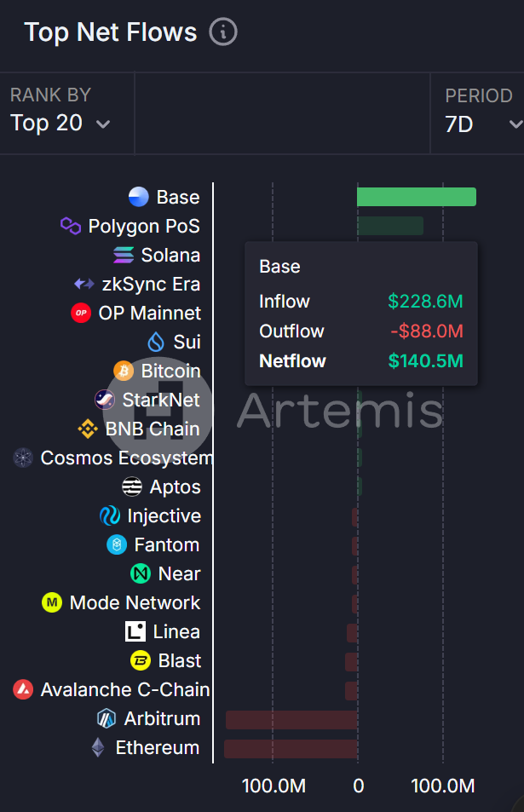Click the Base chain logo icon
The width and height of the screenshot is (524, 812).
(x=139, y=198)
